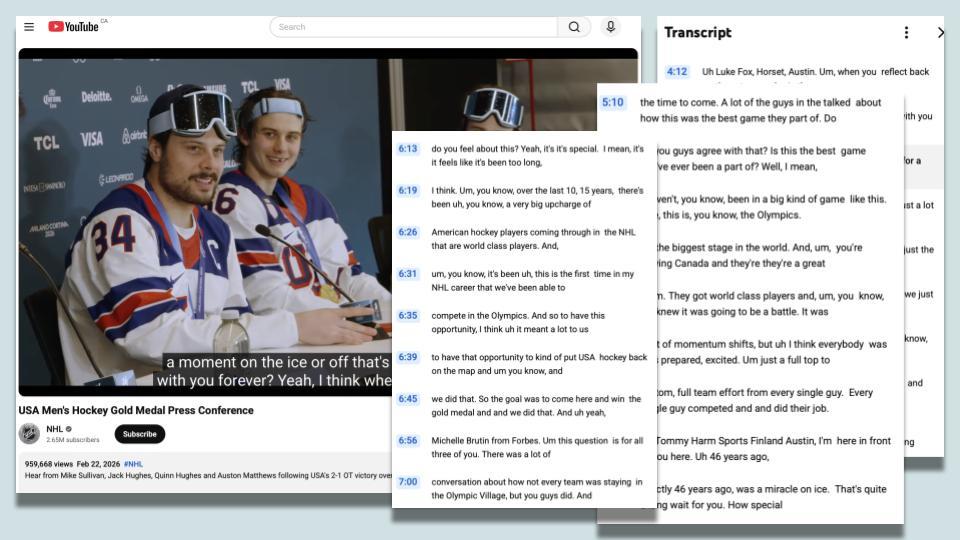The height and width of the screenshot is (540, 960).
Task: Open the hamburger guide menu
Action: [29, 27]
